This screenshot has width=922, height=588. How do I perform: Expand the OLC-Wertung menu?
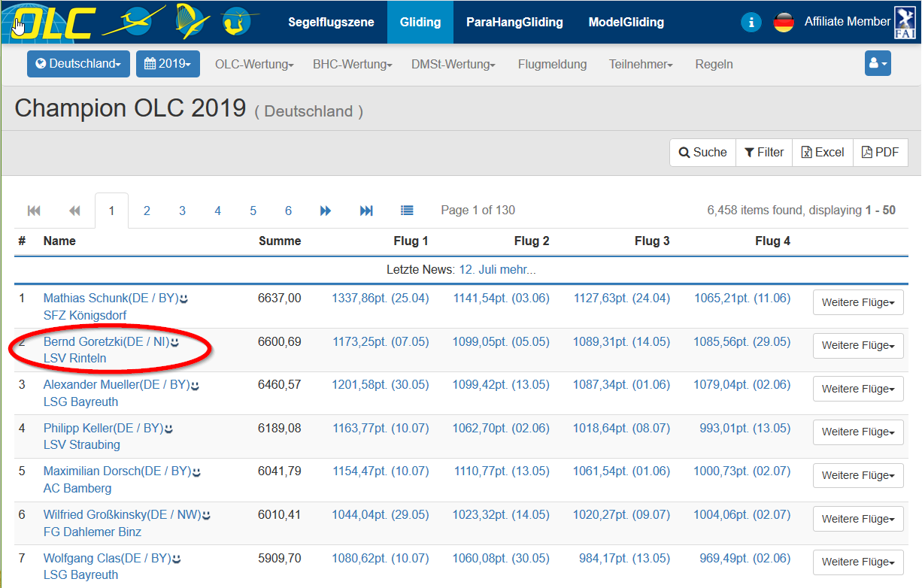(254, 65)
